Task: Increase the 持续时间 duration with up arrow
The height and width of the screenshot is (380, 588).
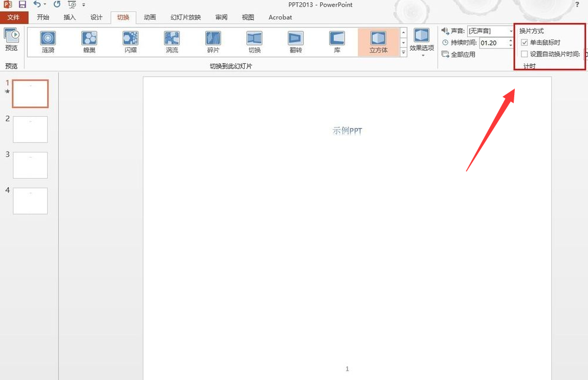Action: click(511, 40)
